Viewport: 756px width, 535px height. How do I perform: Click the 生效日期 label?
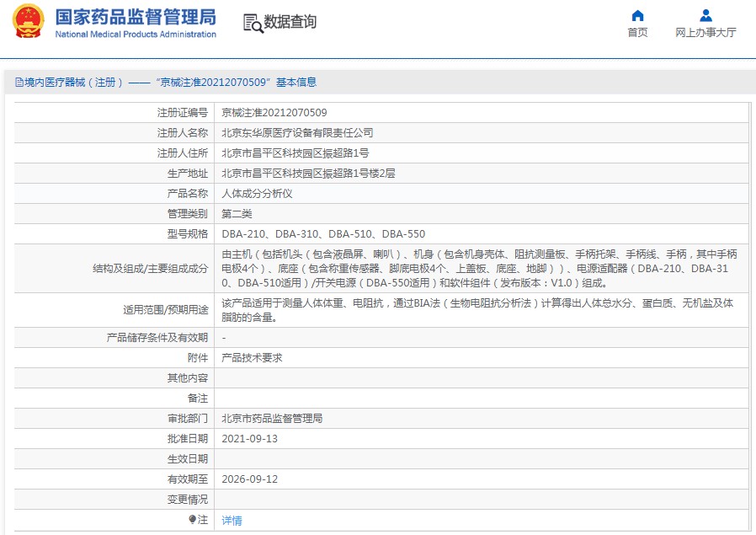(188, 459)
